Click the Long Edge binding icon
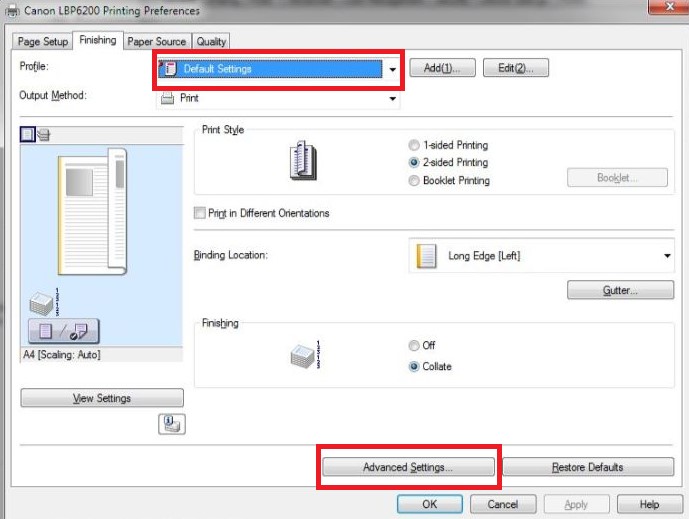 click(x=426, y=256)
